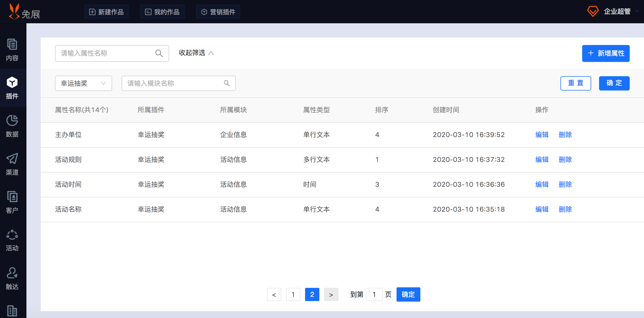This screenshot has width=644, height=318.
Task: Click the 新增属性 button
Action: tap(606, 53)
